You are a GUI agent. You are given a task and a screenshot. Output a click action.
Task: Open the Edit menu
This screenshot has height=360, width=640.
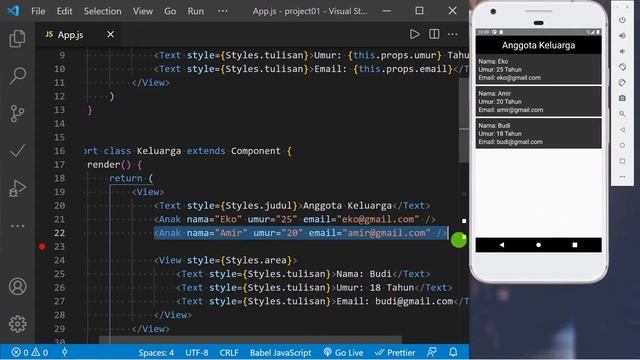coord(64,11)
